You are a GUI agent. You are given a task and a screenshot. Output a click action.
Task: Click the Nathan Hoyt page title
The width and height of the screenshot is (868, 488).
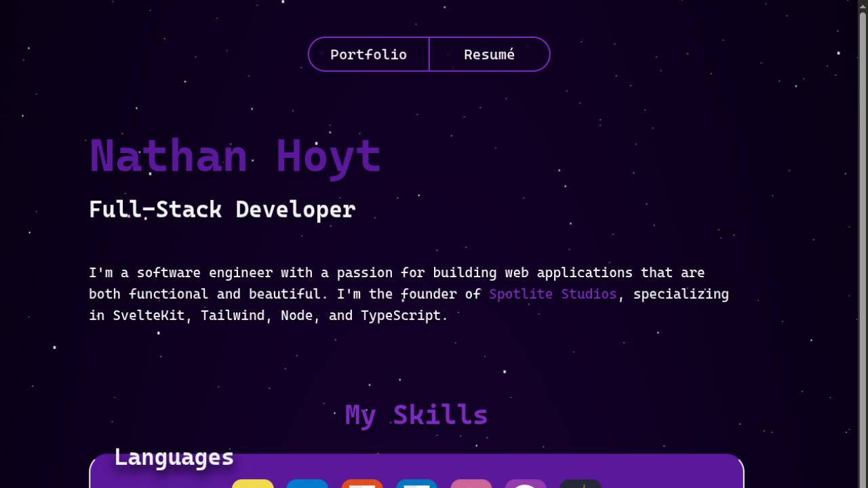pyautogui.click(x=235, y=156)
